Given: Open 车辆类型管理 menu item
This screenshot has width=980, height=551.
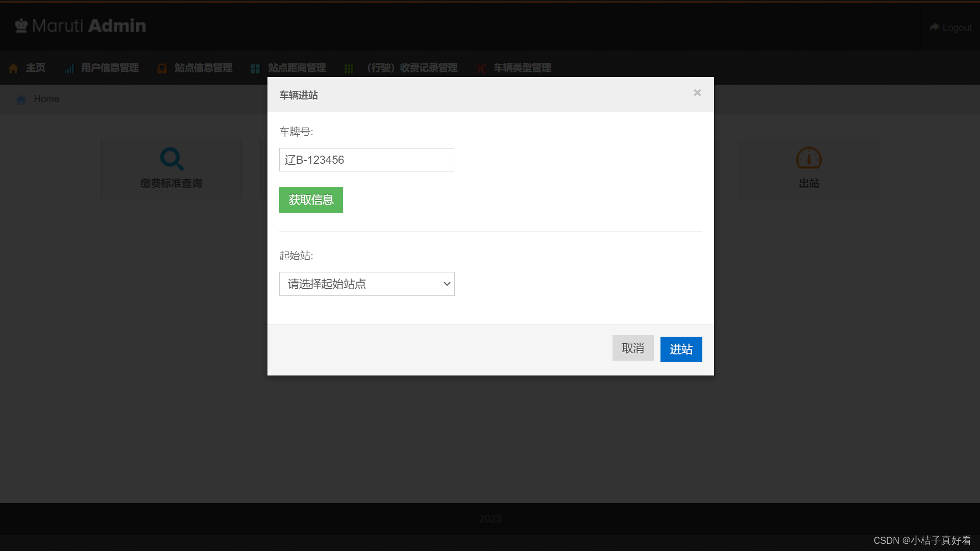Looking at the screenshot, I should tap(514, 68).
